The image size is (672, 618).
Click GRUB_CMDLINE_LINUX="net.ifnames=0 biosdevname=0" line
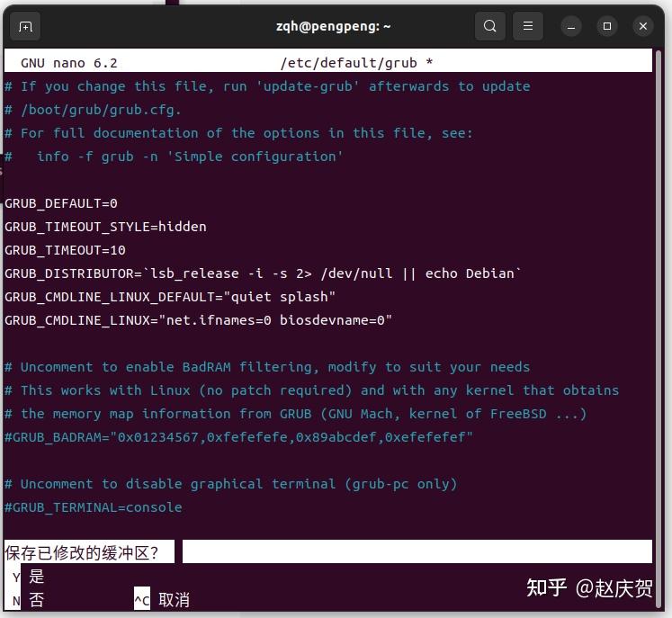click(198, 320)
